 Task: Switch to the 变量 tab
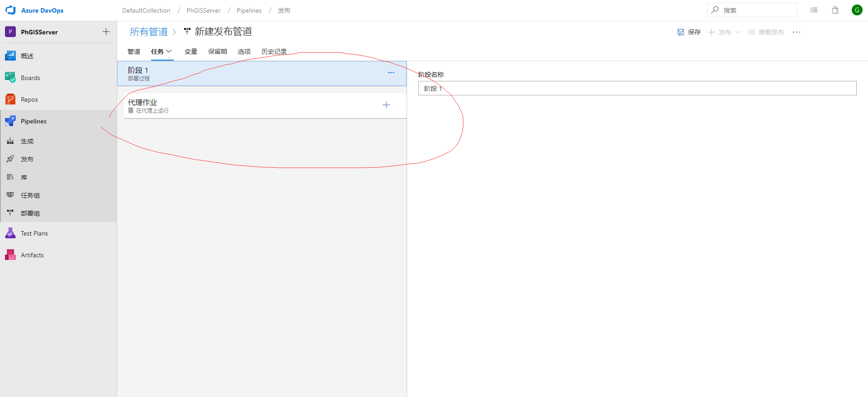[x=190, y=52]
